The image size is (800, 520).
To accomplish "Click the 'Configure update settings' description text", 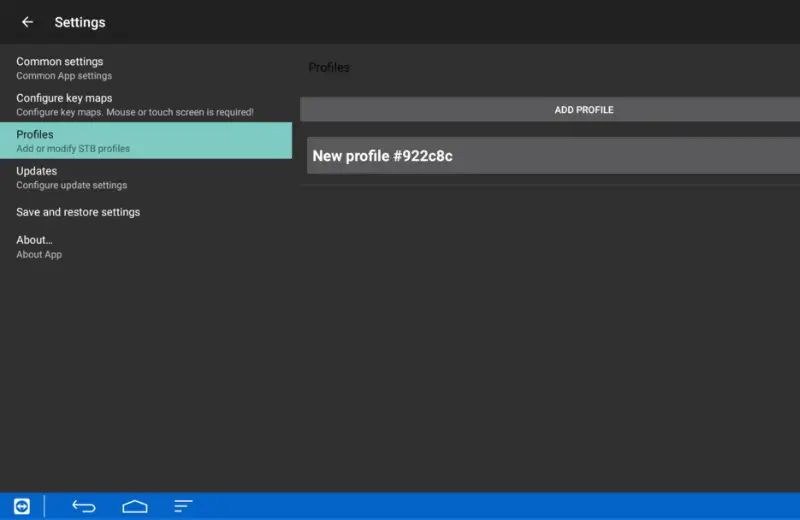I will pyautogui.click(x=71, y=185).
